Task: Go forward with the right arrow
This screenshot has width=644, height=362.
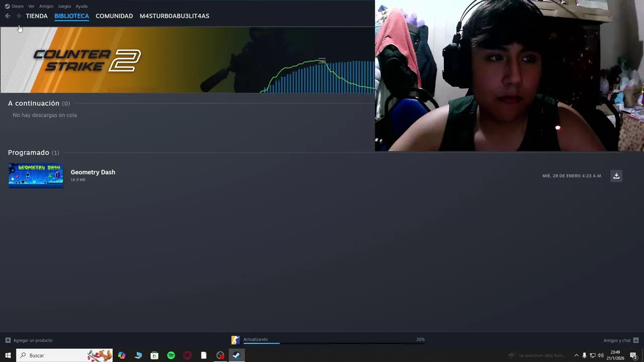Action: tap(19, 16)
